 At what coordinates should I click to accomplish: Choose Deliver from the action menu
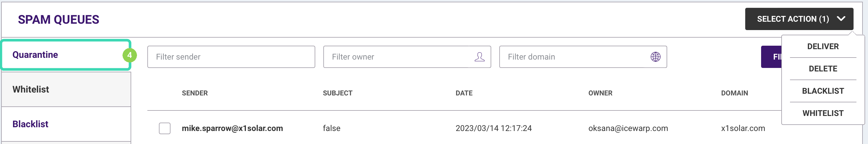(823, 47)
